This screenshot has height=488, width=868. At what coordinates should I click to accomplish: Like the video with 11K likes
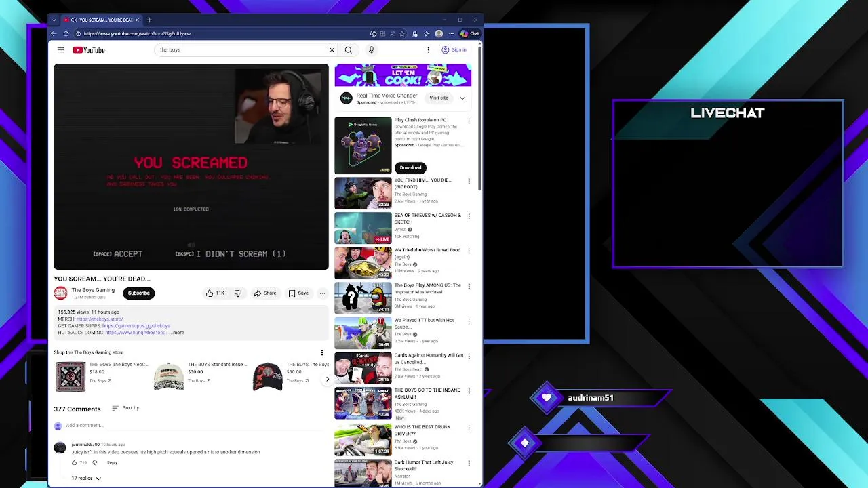pyautogui.click(x=216, y=293)
